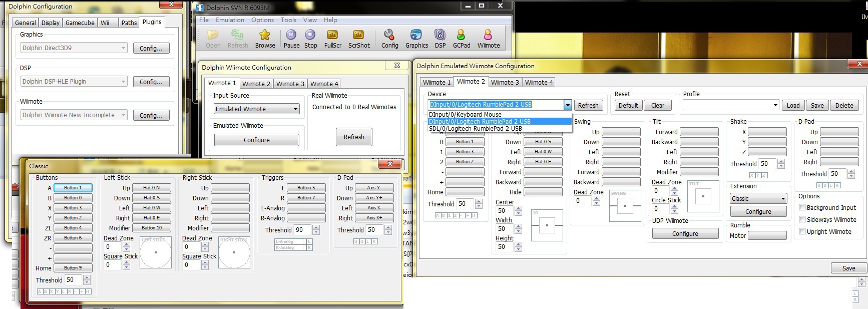The height and width of the screenshot is (309, 868).
Task: Open the Wiimote plugin dropdown
Action: (x=74, y=115)
